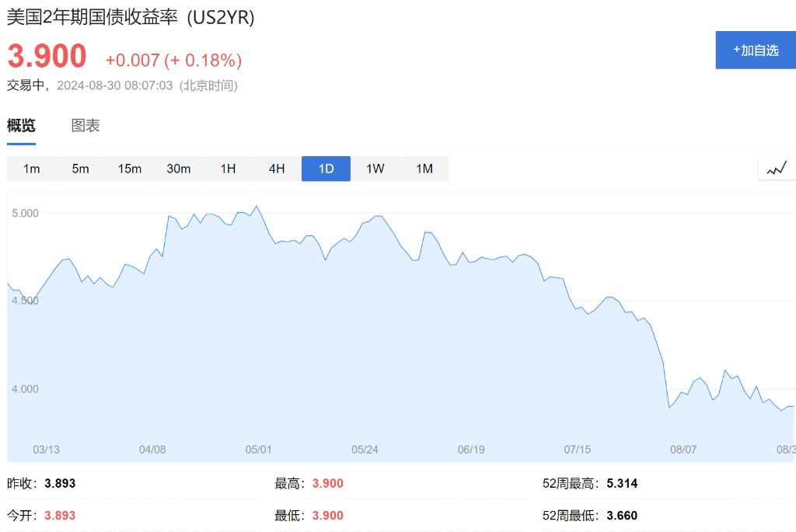The width and height of the screenshot is (796, 532).
Task: Click the 5.000 yield axis label
Action: [26, 213]
